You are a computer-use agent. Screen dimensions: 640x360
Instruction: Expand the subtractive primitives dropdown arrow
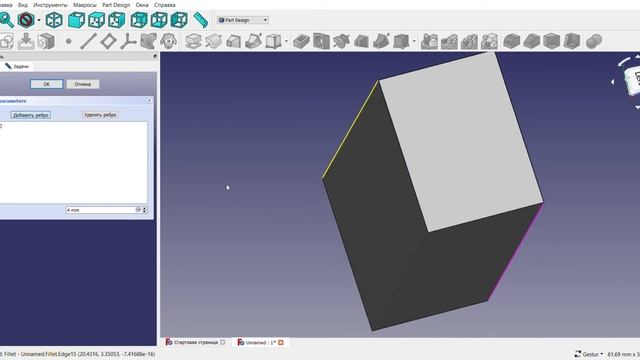pos(414,41)
